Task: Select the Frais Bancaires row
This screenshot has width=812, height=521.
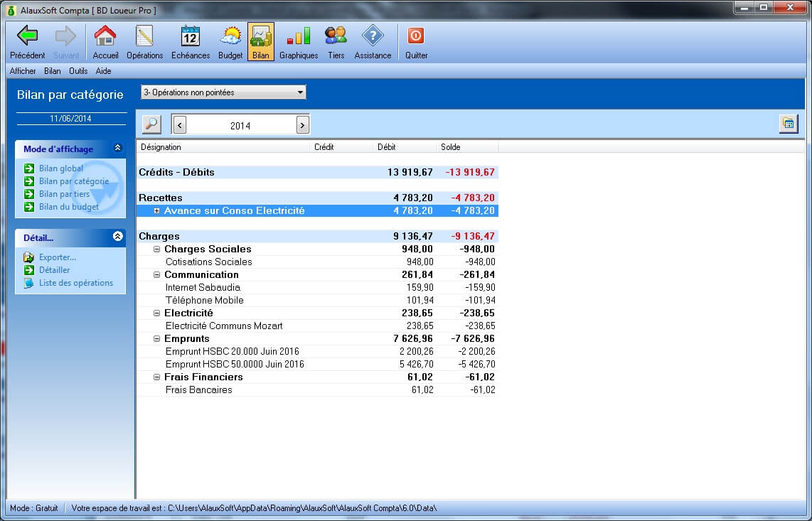Action: pos(198,390)
